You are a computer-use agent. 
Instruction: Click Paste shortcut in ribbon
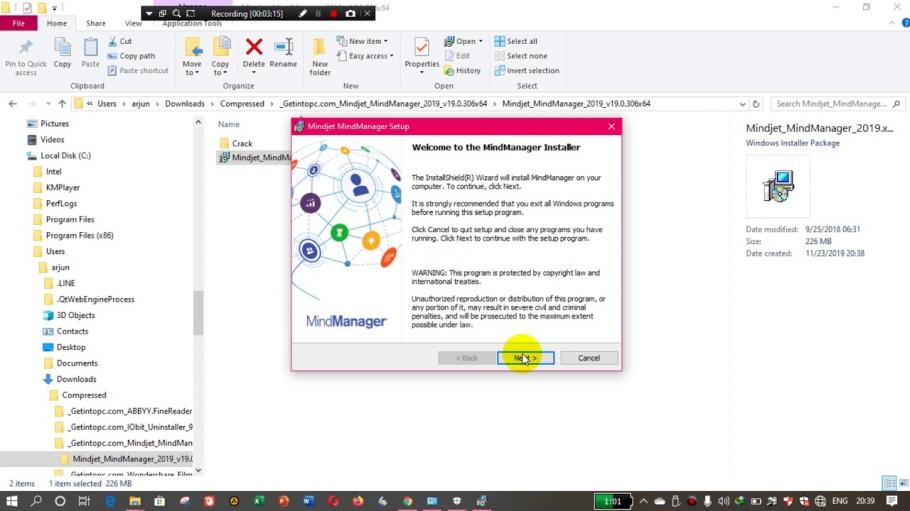pos(138,70)
